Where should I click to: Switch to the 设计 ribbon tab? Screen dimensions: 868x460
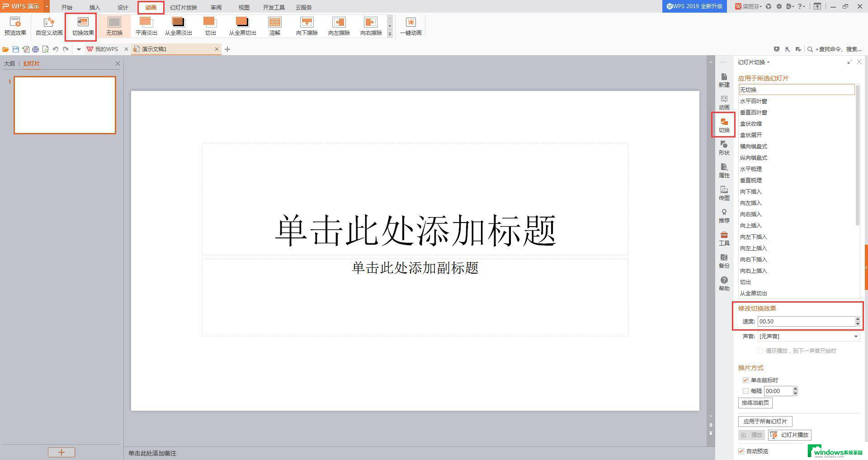point(123,7)
